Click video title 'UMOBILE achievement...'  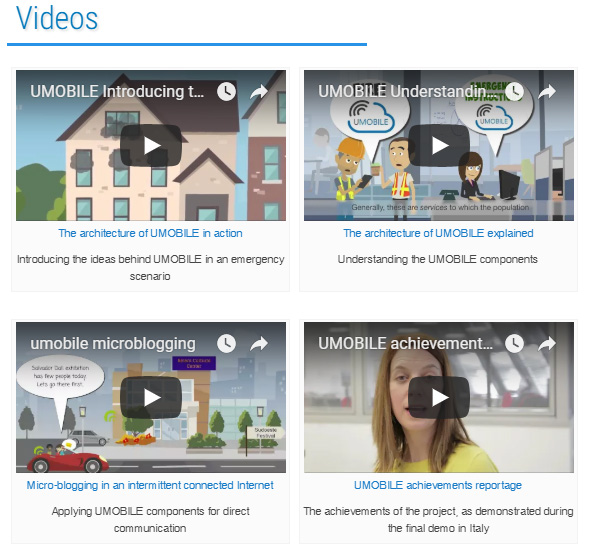click(x=406, y=343)
